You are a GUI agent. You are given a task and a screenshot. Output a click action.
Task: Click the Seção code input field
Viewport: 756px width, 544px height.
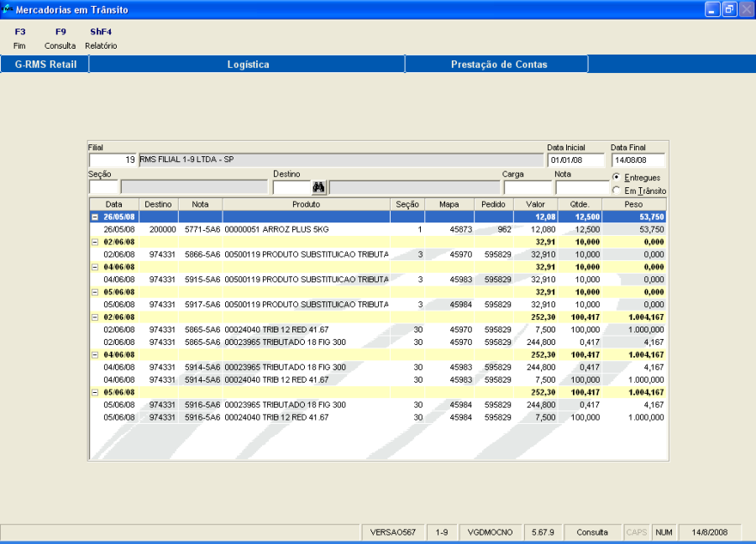[x=103, y=187]
